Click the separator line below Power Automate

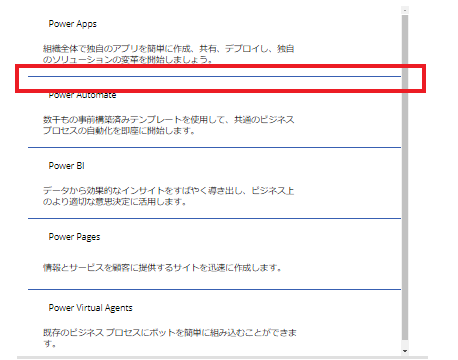click(x=214, y=147)
